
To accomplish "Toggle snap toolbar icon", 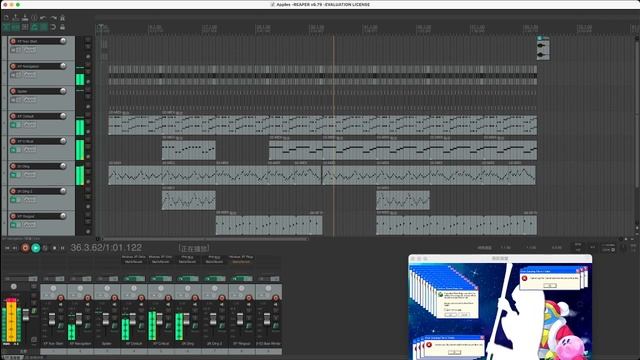I will click(x=53, y=27).
